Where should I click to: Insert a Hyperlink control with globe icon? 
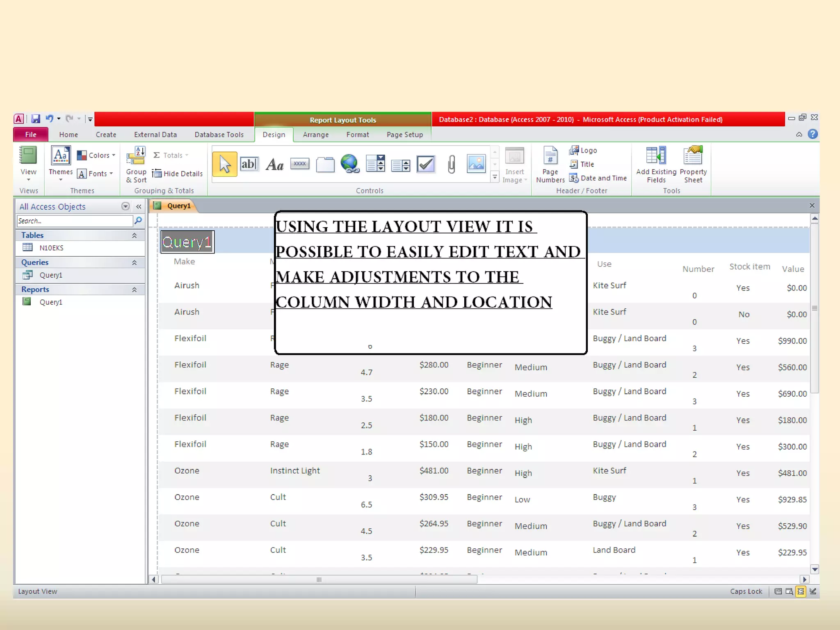pos(350,164)
